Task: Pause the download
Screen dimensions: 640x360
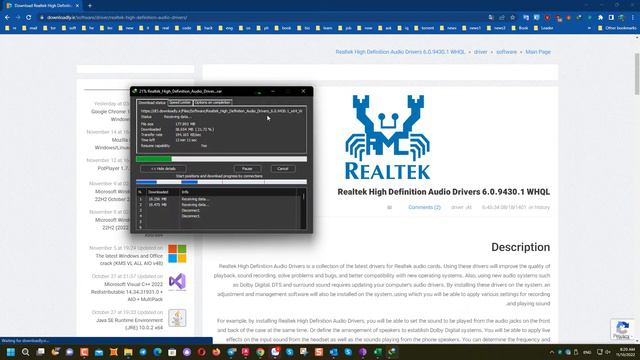Action: pyautogui.click(x=247, y=169)
